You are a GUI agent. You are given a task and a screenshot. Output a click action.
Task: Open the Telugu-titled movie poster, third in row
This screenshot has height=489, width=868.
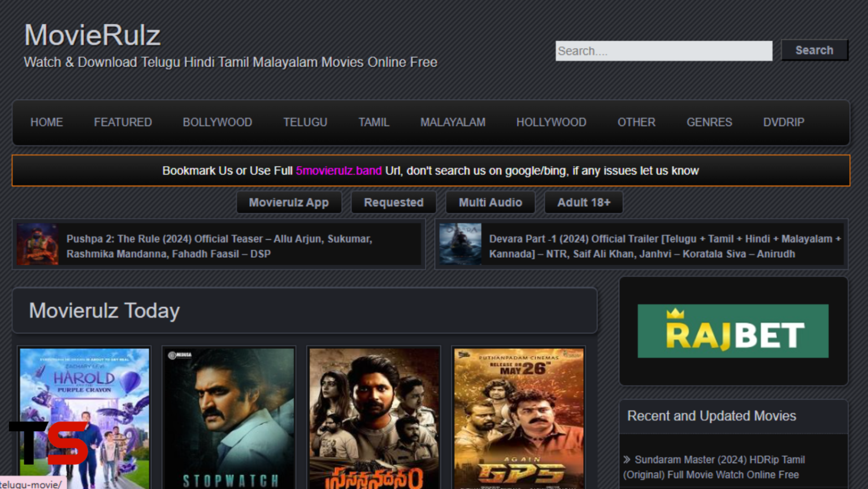(x=374, y=418)
